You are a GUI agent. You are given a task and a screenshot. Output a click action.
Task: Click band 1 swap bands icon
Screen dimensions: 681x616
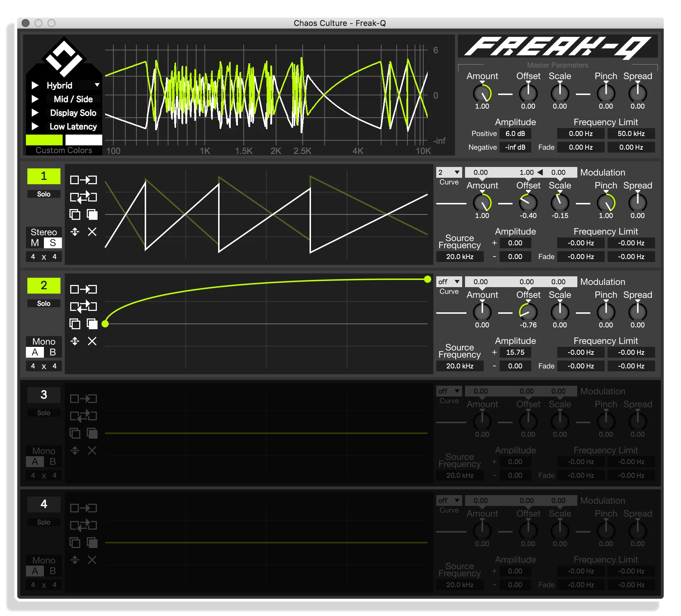(x=83, y=197)
